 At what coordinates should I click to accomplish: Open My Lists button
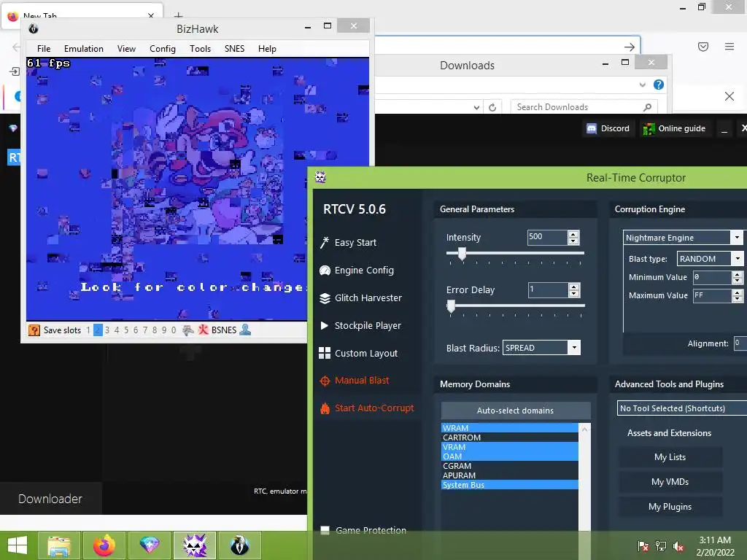point(670,457)
